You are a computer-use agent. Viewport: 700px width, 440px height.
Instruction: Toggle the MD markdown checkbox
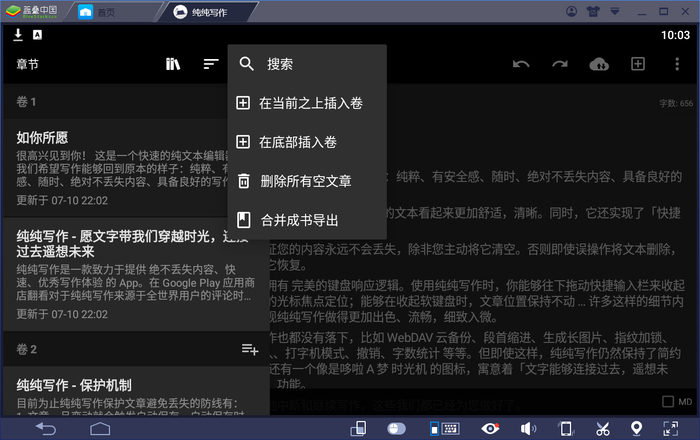click(668, 401)
